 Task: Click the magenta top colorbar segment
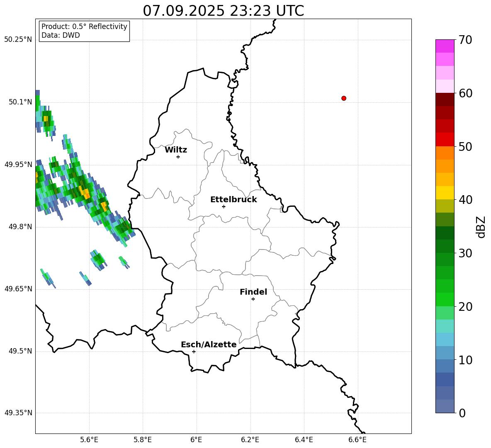445,46
